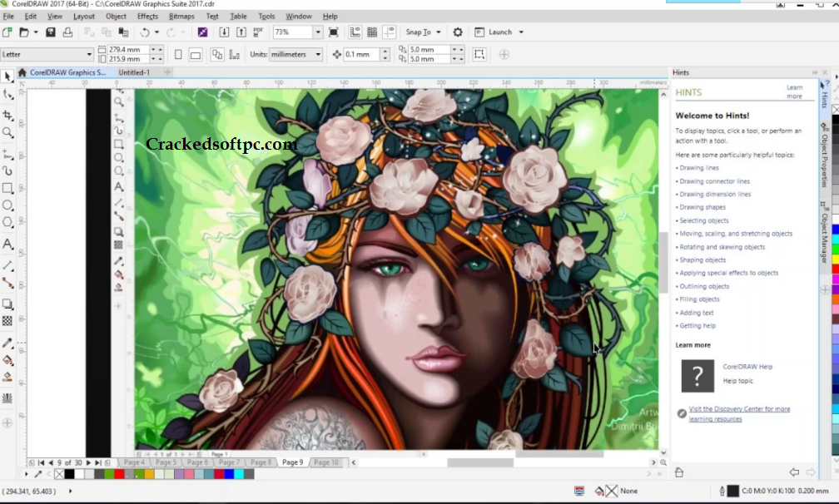
Task: Switch page to Landscape orientation
Action: (x=196, y=55)
